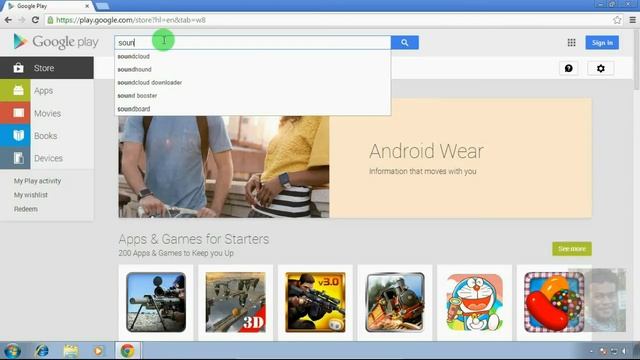640x360 pixels.
Task: Open the Redeem link
Action: click(26, 209)
